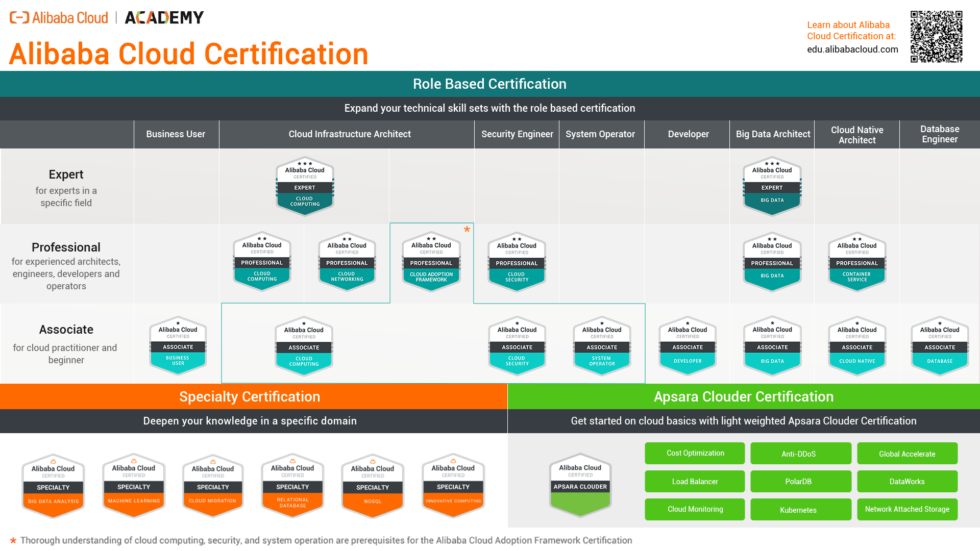Select the Associate Developer badge
980x551 pixels.
tap(687, 346)
